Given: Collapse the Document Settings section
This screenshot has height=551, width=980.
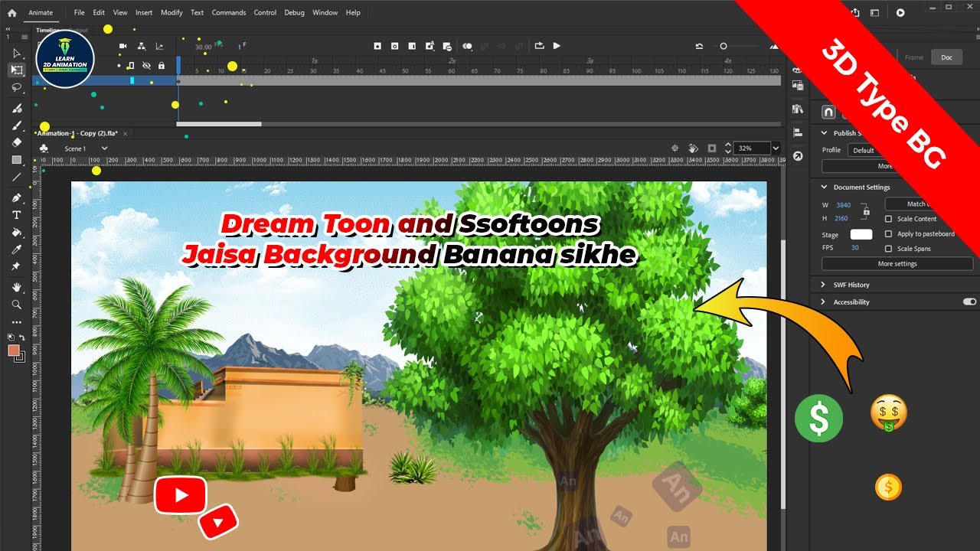Looking at the screenshot, I should (x=825, y=187).
